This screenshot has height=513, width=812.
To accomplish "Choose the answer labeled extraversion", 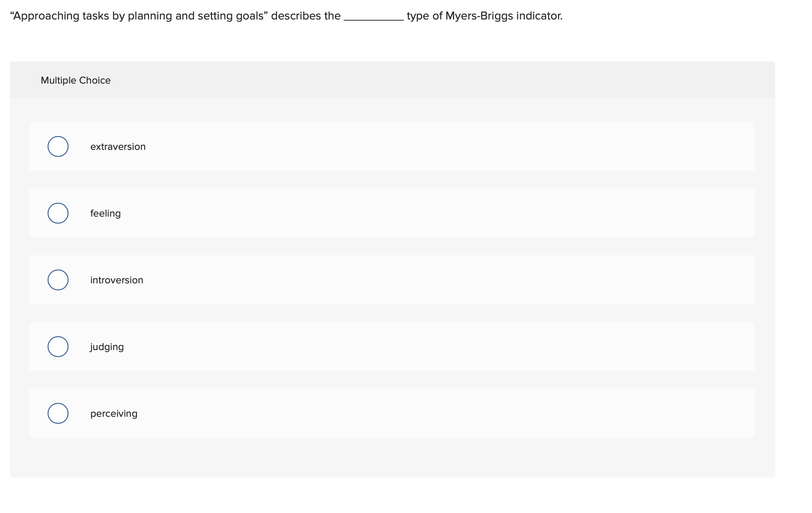I will click(117, 146).
